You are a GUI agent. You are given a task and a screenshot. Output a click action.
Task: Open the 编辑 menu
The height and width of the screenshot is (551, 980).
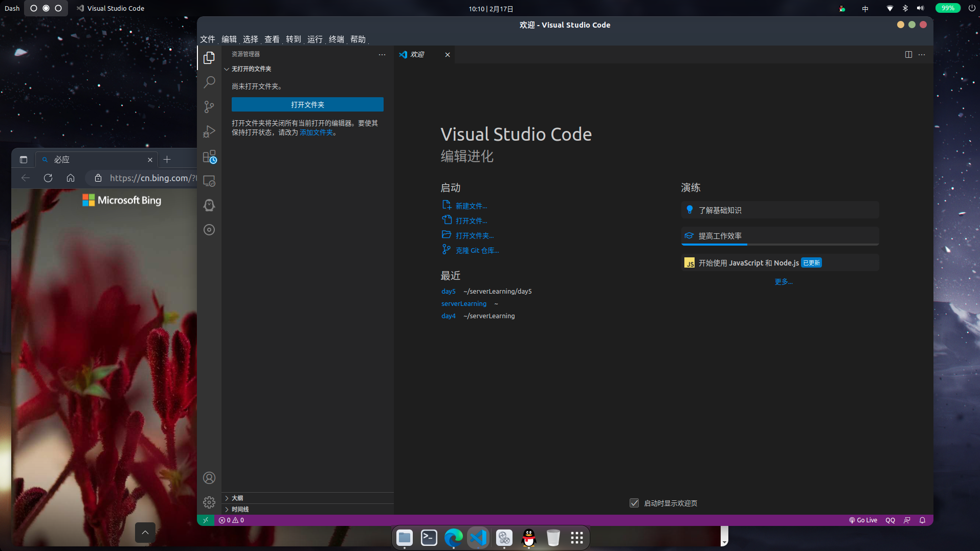coord(229,39)
